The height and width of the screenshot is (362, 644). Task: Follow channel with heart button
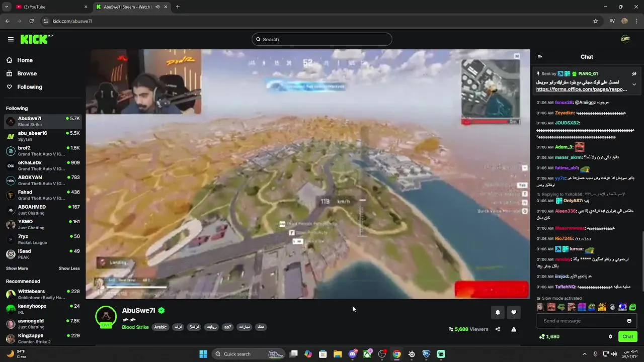(x=514, y=312)
